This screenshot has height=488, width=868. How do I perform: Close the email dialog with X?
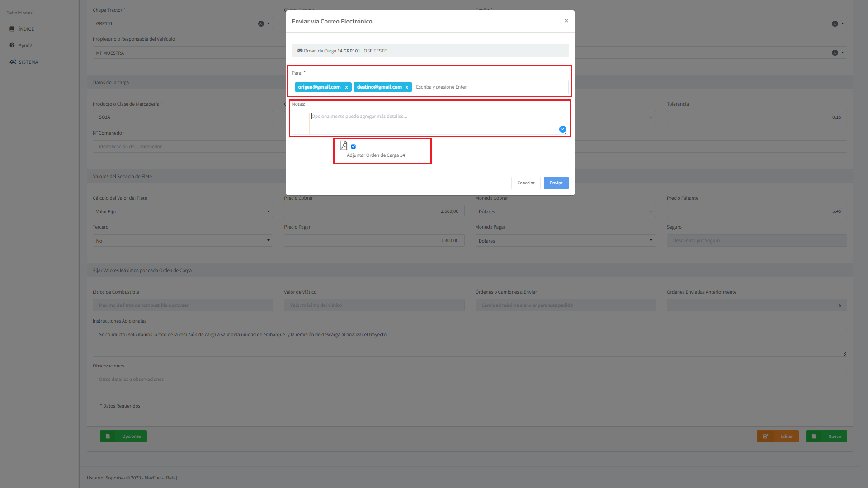click(x=566, y=21)
